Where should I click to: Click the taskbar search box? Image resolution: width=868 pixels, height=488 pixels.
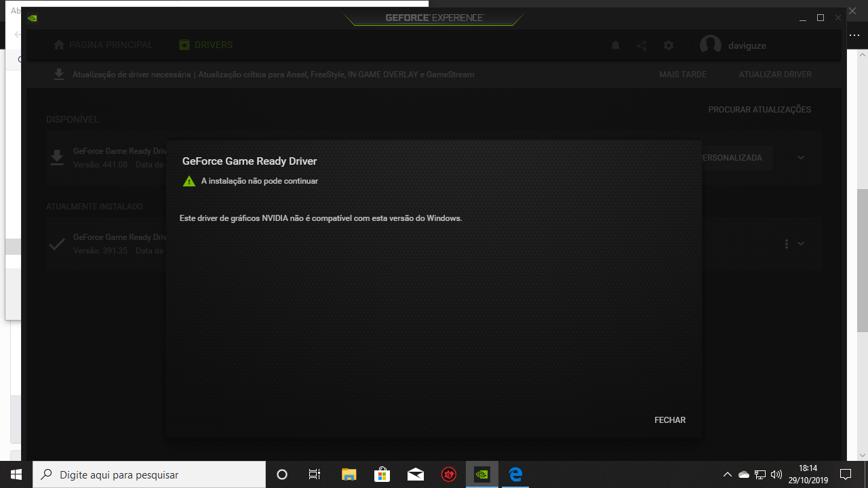149,474
